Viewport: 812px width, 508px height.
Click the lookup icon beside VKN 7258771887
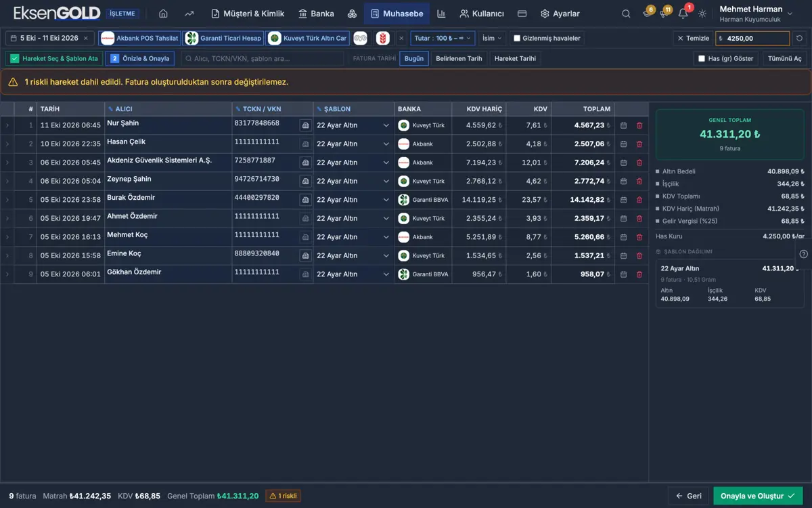(x=305, y=163)
